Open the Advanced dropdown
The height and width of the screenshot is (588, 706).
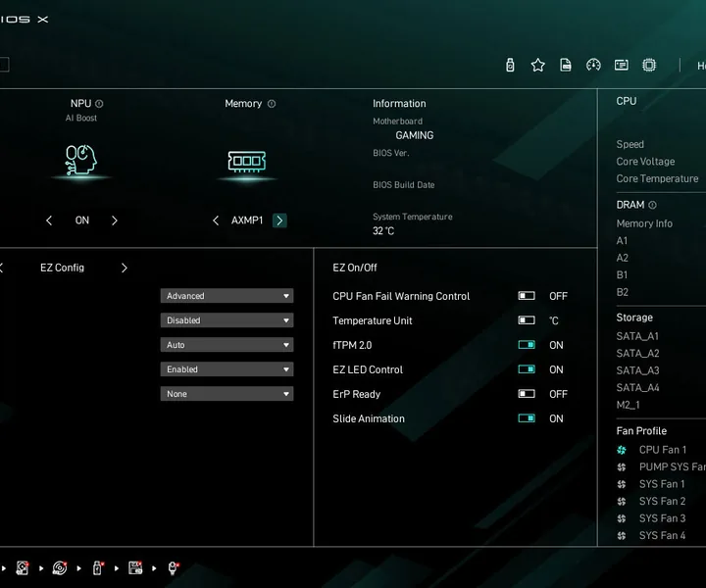227,296
